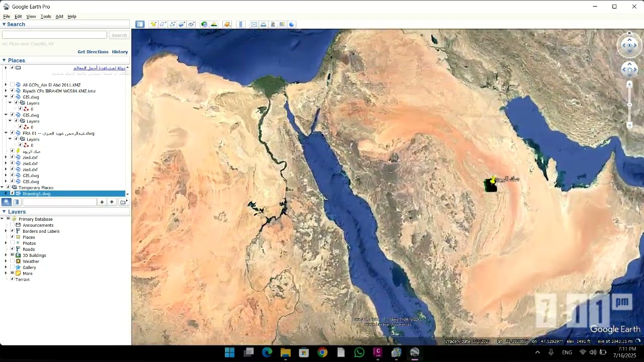Move selected item up with arrow button

pos(102,202)
